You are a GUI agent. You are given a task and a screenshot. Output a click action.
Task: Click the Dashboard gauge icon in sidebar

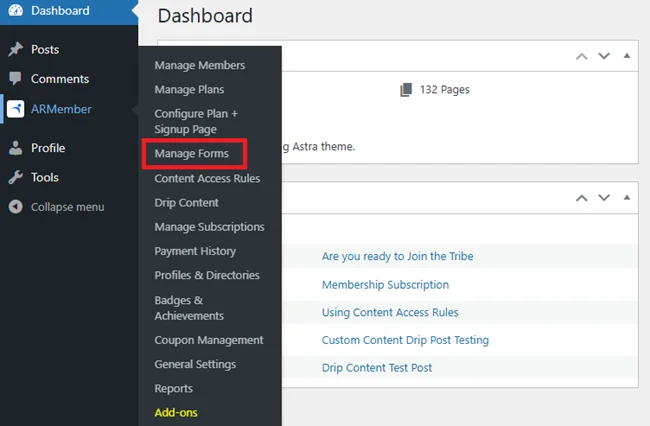[x=16, y=10]
